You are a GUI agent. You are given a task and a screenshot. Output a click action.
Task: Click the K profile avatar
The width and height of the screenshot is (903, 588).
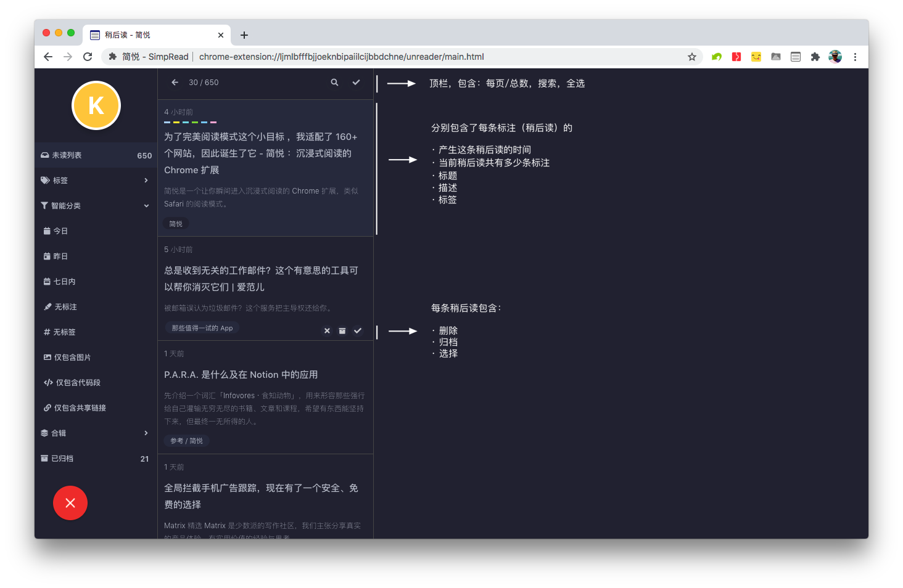(96, 105)
